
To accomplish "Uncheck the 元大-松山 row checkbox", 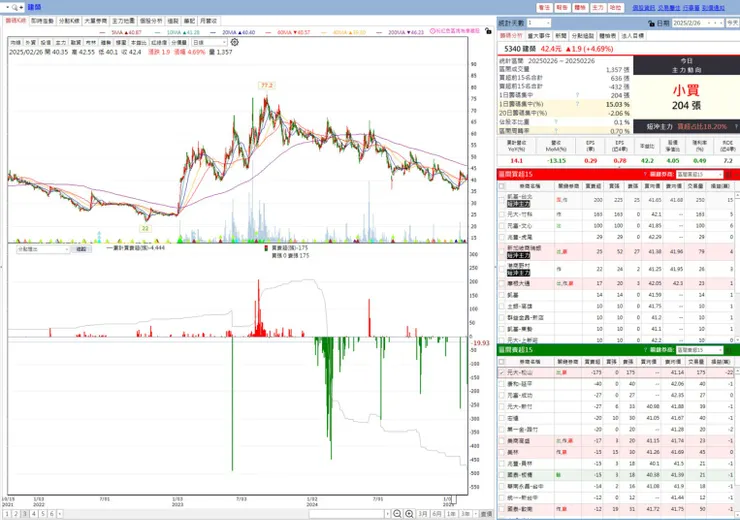I will tap(502, 373).
